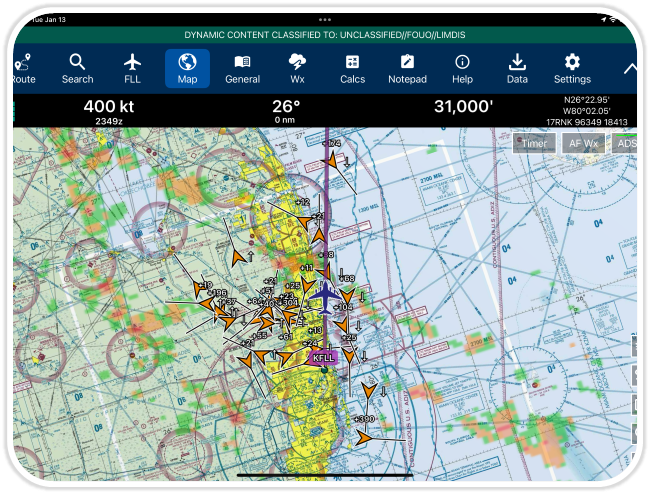The image size is (650, 494).
Task: Toggle the Timer map button
Action: coord(534,143)
